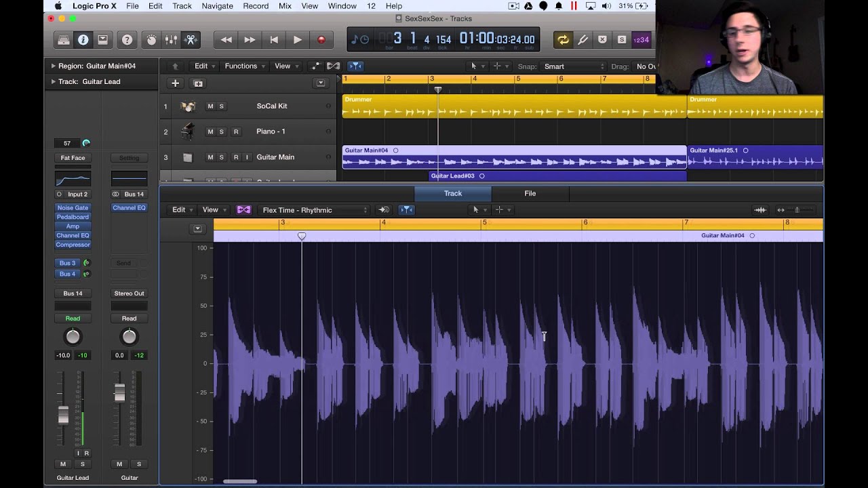Image resolution: width=868 pixels, height=488 pixels.
Task: Click the display mode note/clock icon
Action: tap(360, 39)
